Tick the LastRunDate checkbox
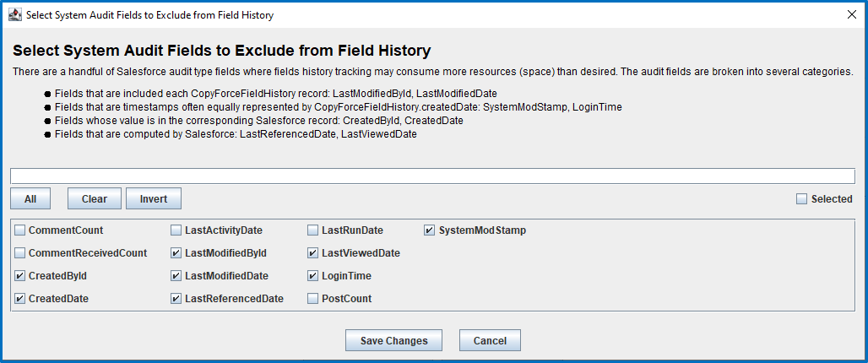 (x=312, y=230)
